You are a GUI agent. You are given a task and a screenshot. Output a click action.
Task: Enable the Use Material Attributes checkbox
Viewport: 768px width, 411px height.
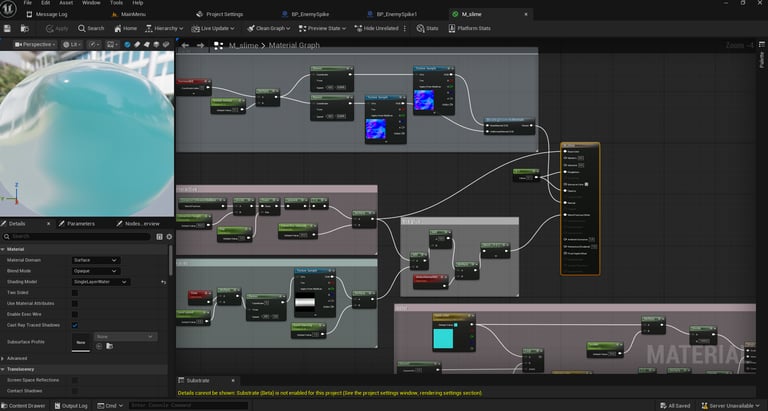[75, 303]
